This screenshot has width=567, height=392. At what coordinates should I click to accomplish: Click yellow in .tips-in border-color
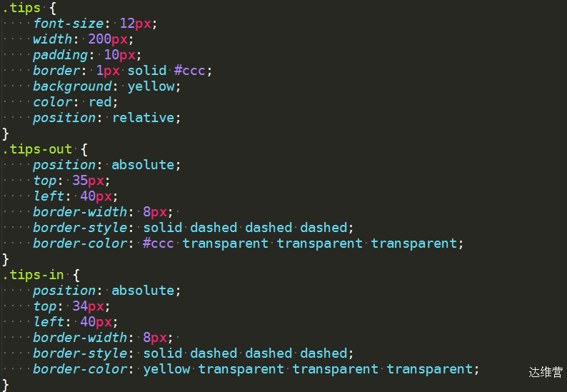pos(166,369)
